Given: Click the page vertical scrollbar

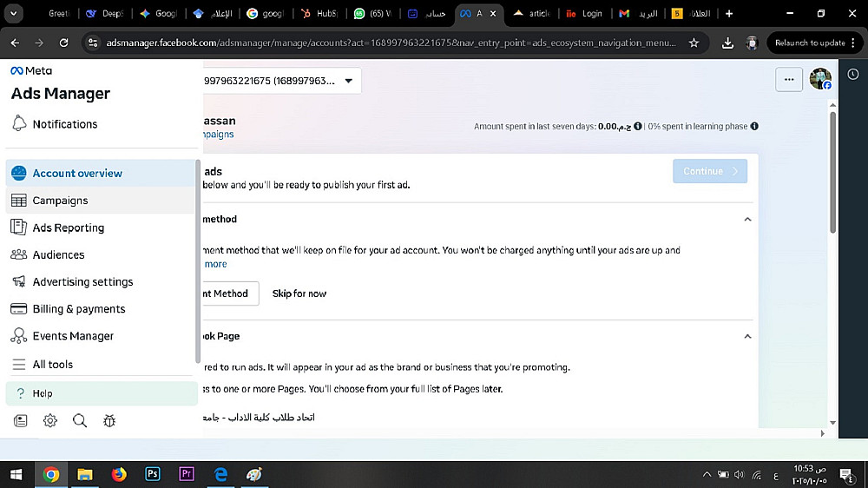Looking at the screenshot, I should (832, 172).
